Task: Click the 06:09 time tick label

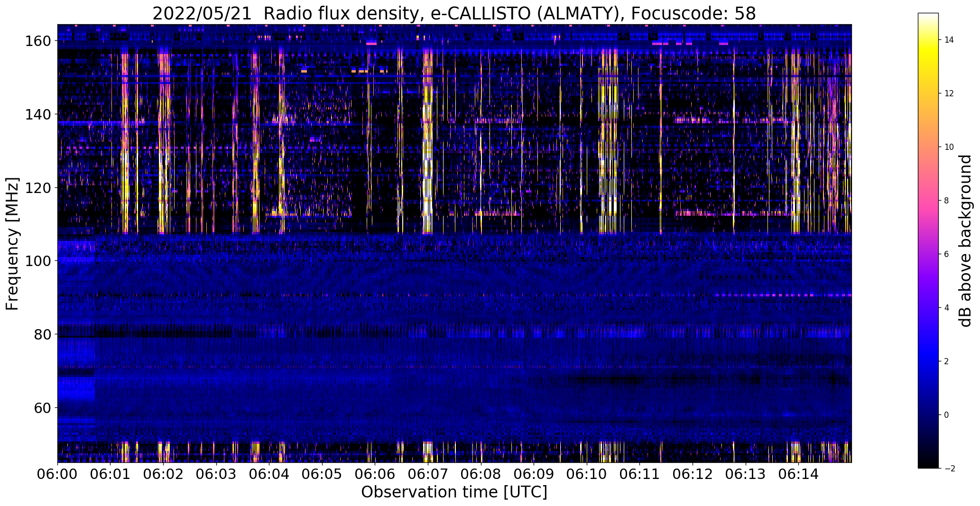Action: (534, 474)
